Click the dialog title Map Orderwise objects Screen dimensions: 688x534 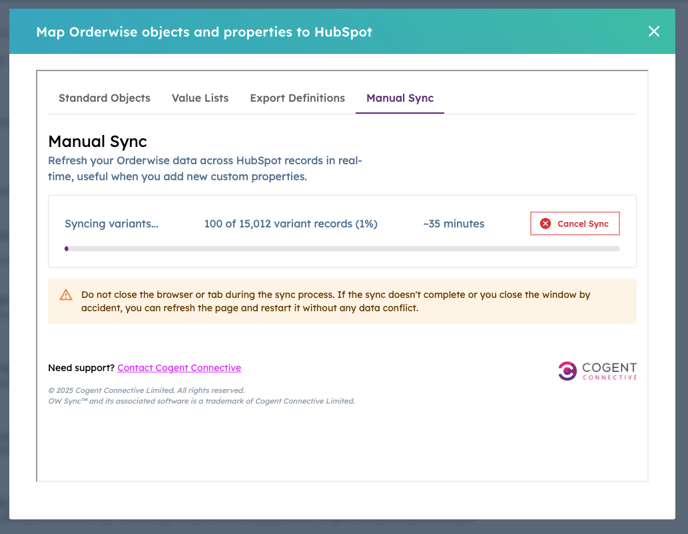point(204,32)
